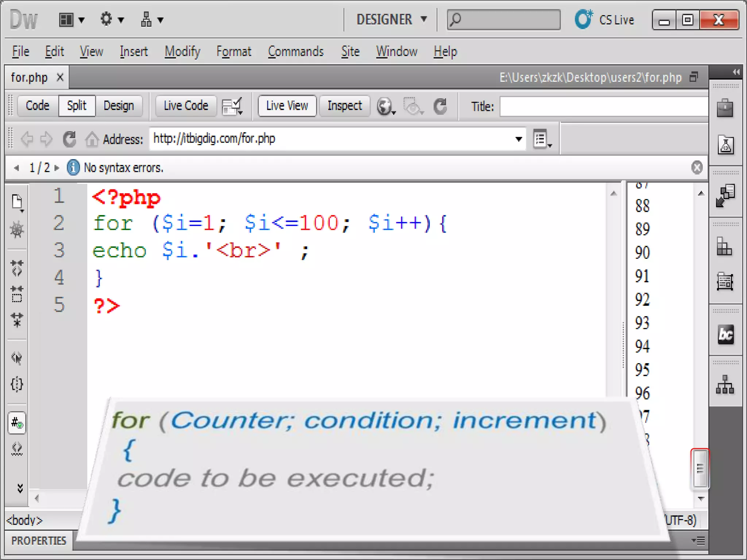Select the for.php document tab
This screenshot has height=560, width=747.
pos(29,77)
